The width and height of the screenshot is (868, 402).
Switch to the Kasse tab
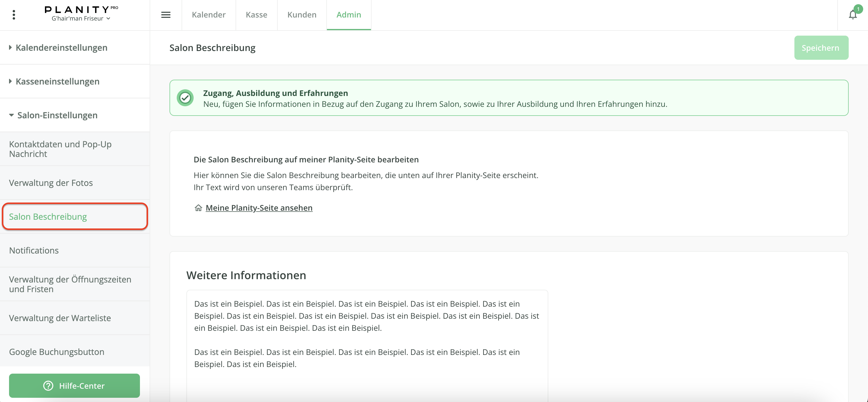(x=256, y=15)
